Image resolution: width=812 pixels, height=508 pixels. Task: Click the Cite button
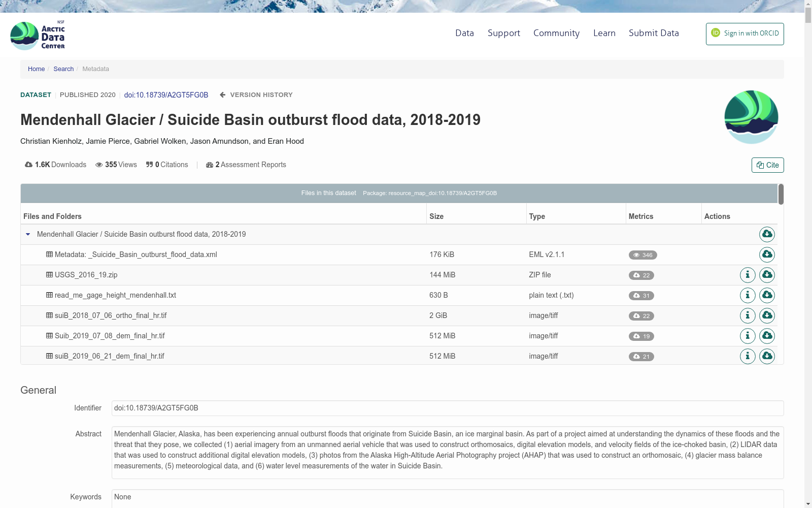point(767,165)
